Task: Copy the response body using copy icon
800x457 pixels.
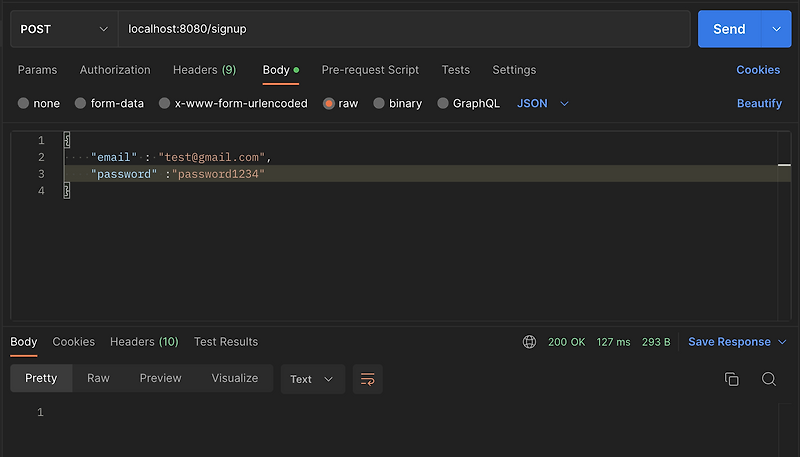Action: pos(732,379)
